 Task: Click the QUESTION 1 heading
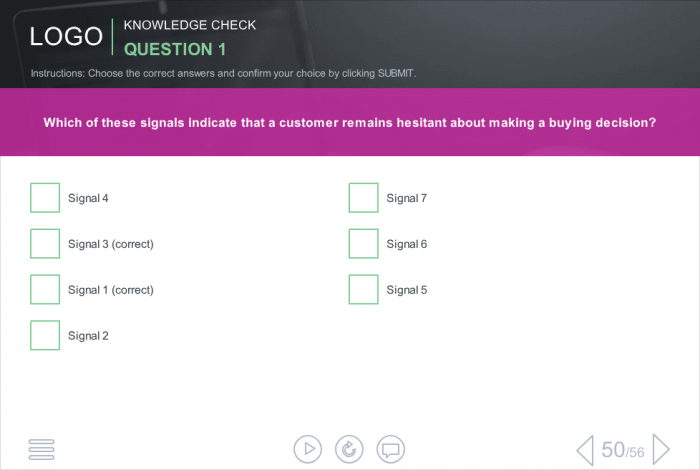pyautogui.click(x=175, y=49)
